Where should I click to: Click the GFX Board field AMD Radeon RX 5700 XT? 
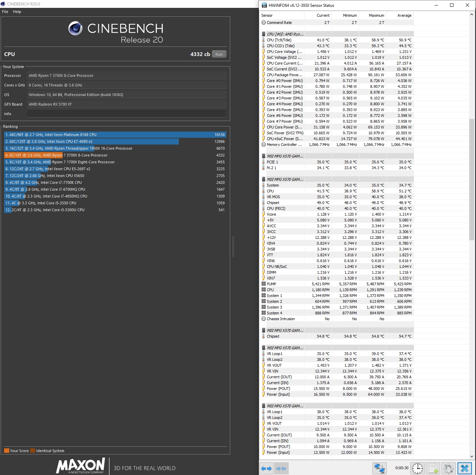tap(127, 104)
